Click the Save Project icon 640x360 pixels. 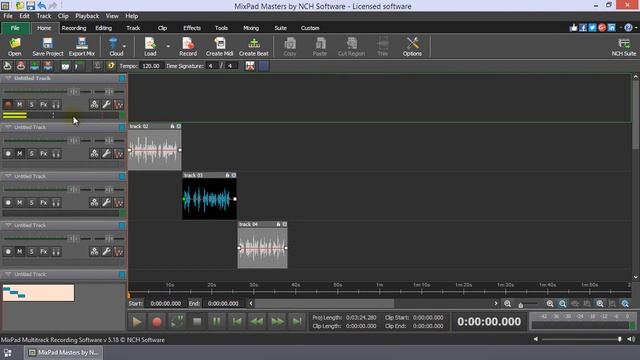(48, 46)
